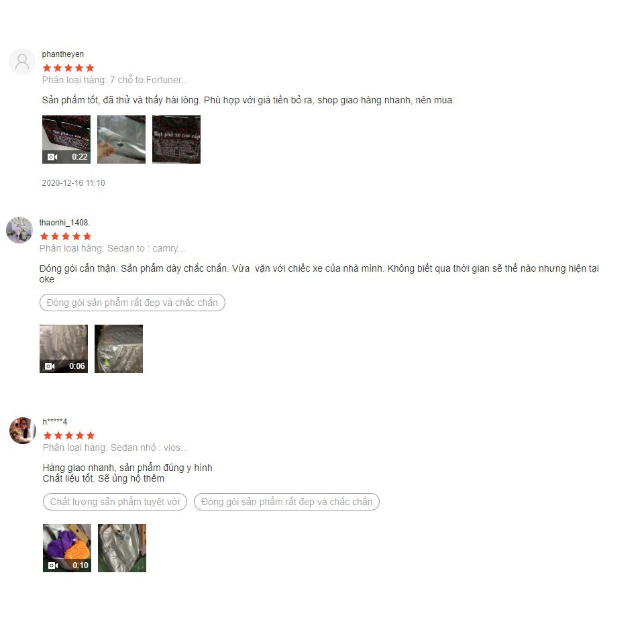
Task: Open h*****4 reviewer's avatar photo
Action: [23, 431]
